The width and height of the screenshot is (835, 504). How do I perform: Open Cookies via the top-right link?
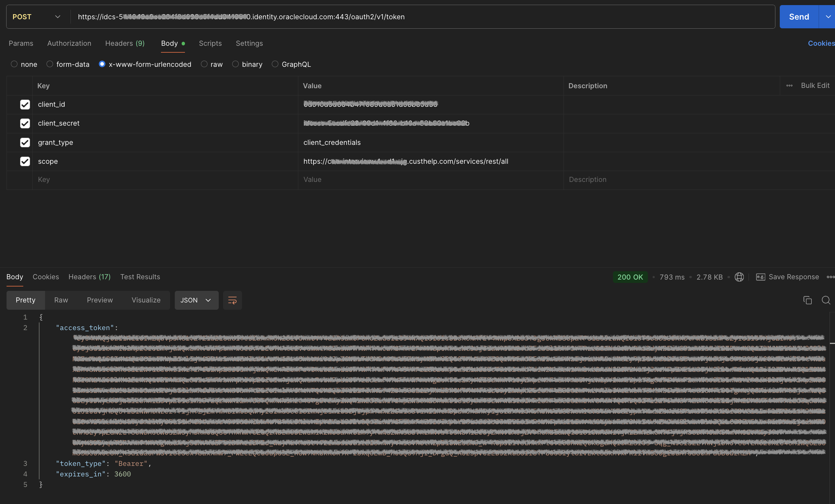pos(821,43)
